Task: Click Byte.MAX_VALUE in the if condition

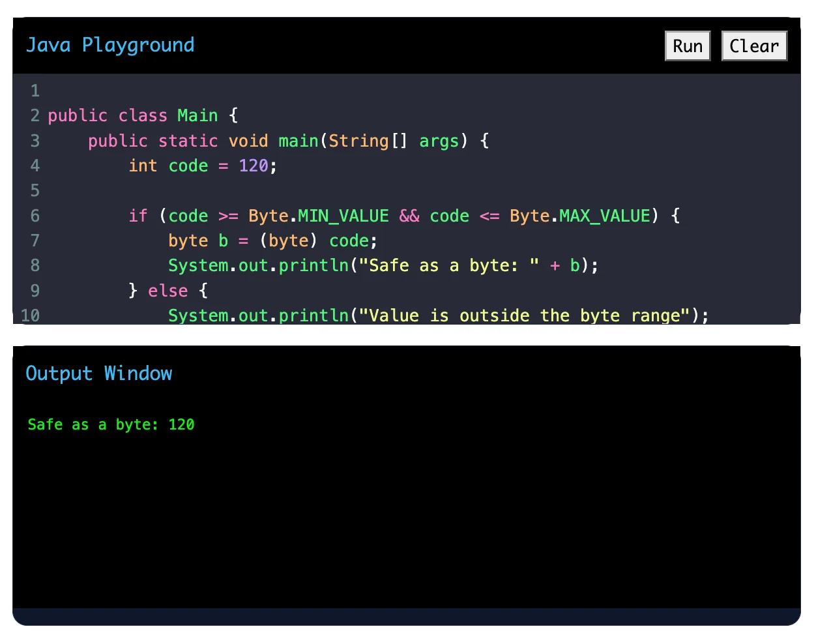Action: click(x=580, y=216)
